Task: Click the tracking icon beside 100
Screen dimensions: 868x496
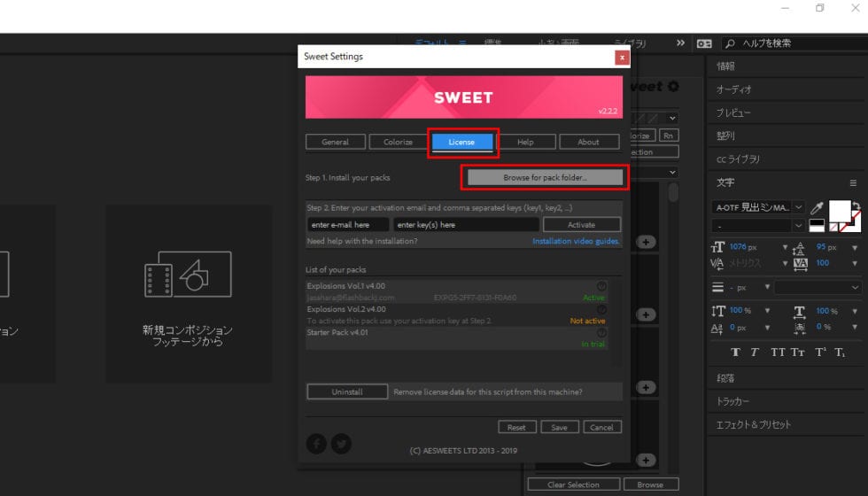Action: pyautogui.click(x=801, y=264)
